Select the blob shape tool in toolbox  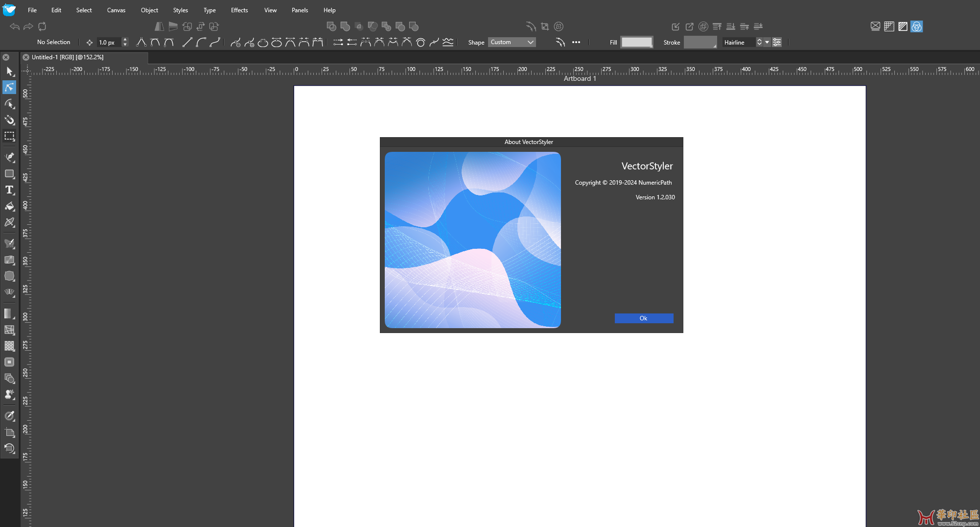(x=9, y=276)
